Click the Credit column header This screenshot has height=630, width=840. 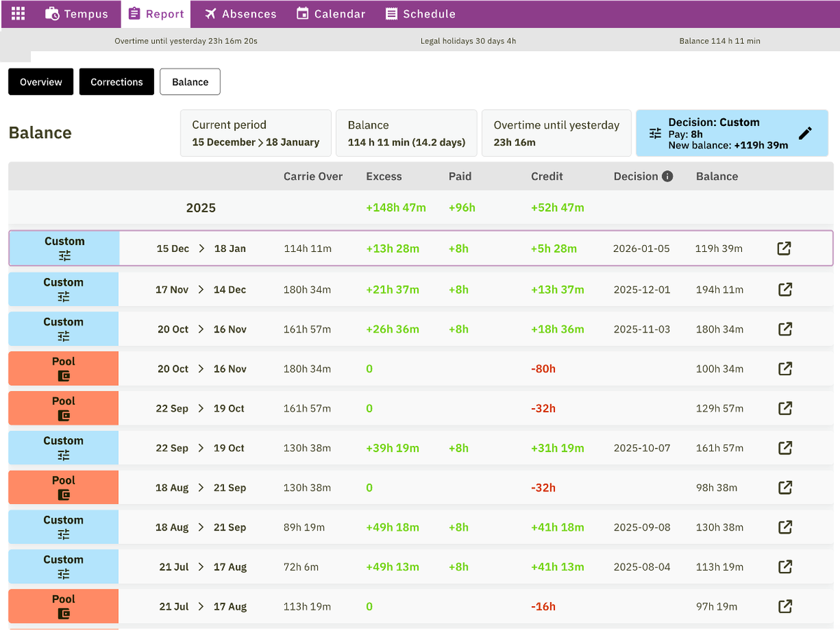(547, 176)
